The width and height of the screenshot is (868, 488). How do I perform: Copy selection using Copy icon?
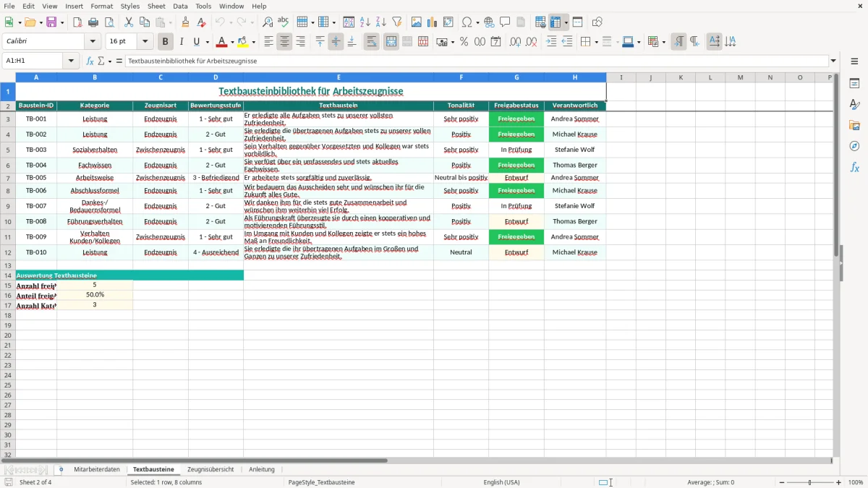[x=145, y=22]
